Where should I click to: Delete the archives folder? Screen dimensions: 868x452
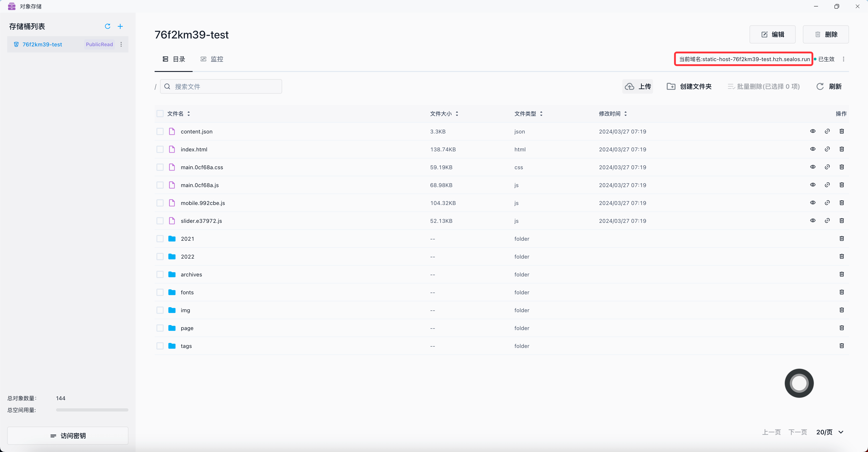click(842, 274)
